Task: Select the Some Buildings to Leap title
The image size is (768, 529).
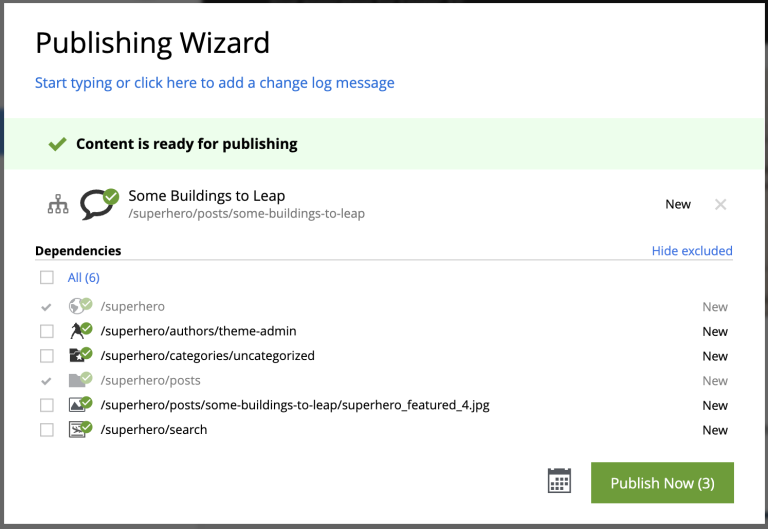Action: [x=207, y=196]
